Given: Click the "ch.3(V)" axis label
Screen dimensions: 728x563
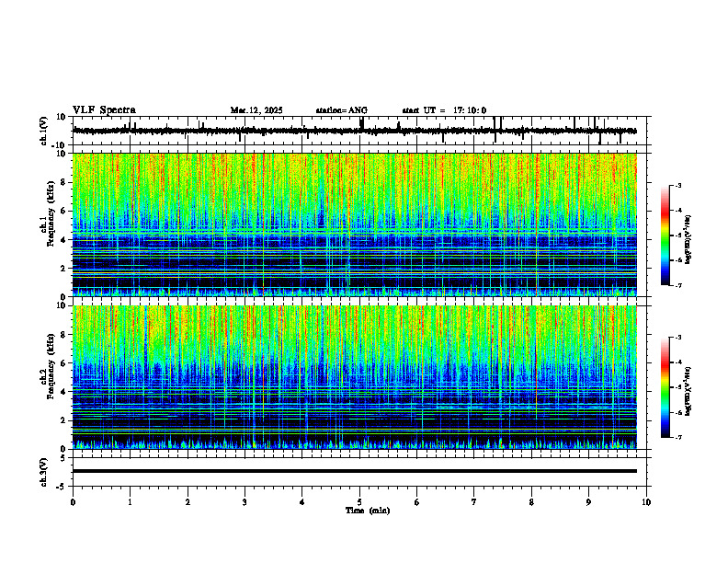Looking at the screenshot, I should tap(44, 473).
